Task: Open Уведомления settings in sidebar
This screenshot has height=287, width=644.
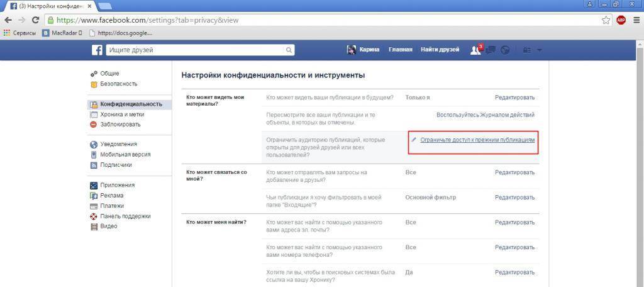Action: click(x=118, y=144)
